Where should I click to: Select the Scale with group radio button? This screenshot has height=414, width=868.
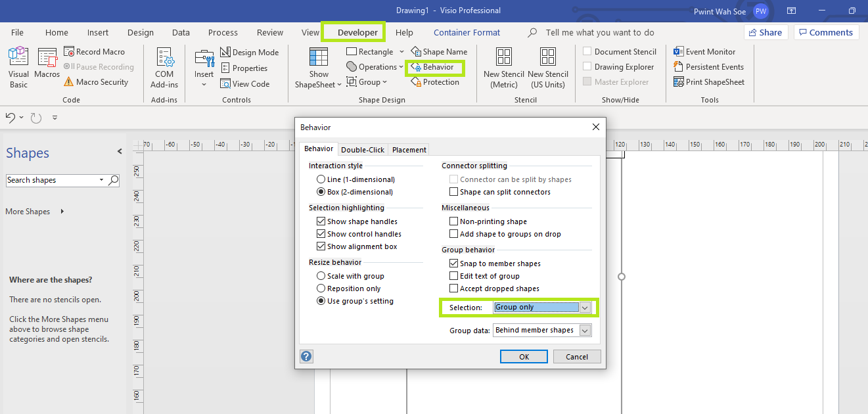[321, 275]
